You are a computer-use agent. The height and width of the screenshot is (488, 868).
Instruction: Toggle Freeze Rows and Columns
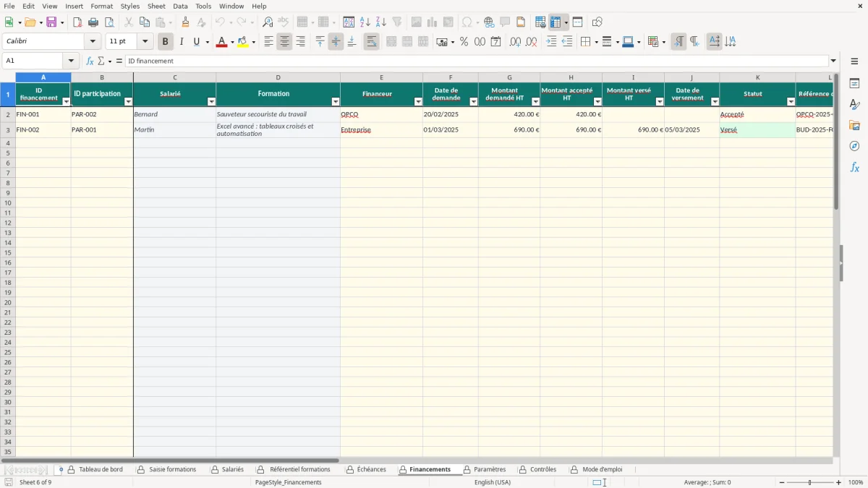[x=555, y=22]
